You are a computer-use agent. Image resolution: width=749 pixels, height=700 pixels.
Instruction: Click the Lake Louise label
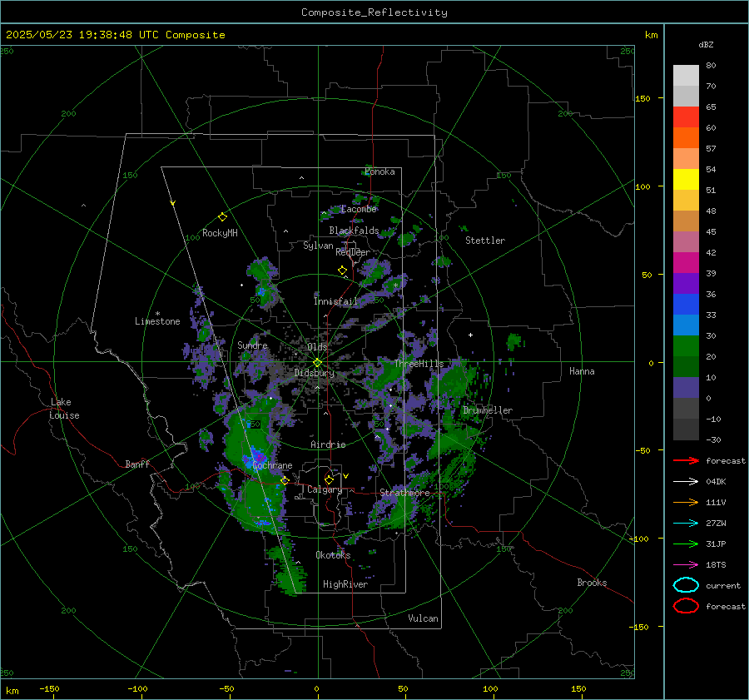pos(64,409)
